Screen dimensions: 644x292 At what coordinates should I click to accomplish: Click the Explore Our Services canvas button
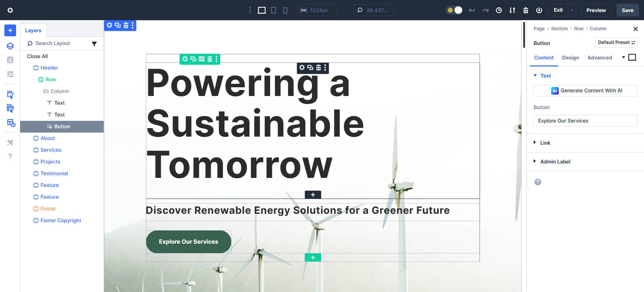click(189, 242)
